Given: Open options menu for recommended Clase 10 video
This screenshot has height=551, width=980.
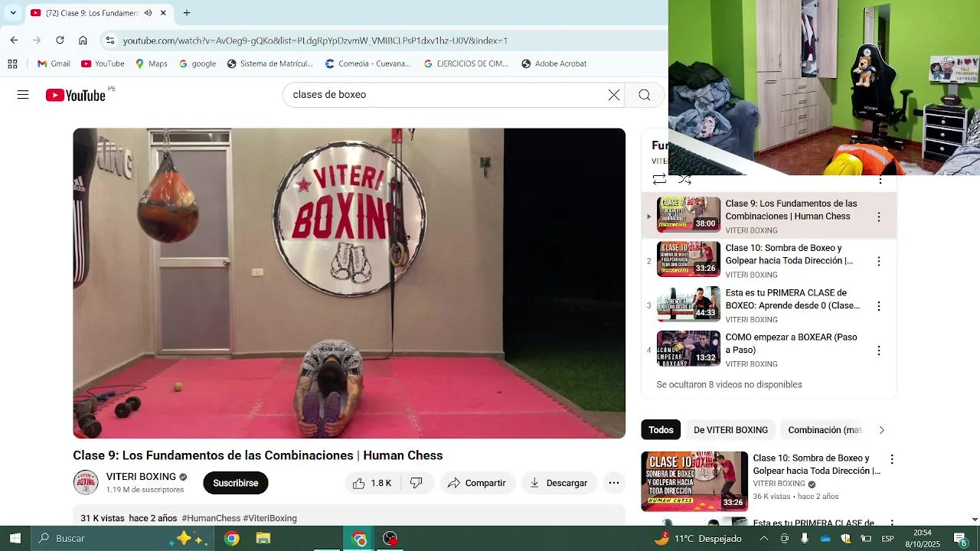Looking at the screenshot, I should [892, 459].
